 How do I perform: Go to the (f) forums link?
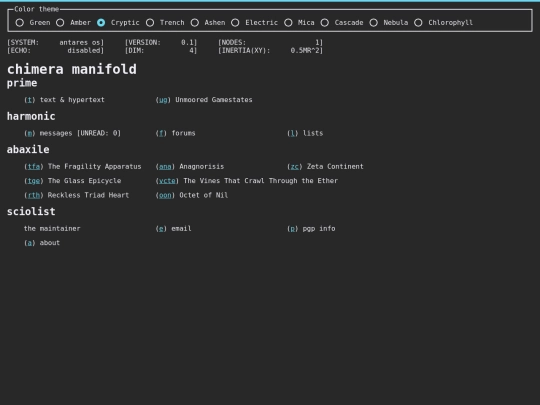pyautogui.click(x=161, y=133)
